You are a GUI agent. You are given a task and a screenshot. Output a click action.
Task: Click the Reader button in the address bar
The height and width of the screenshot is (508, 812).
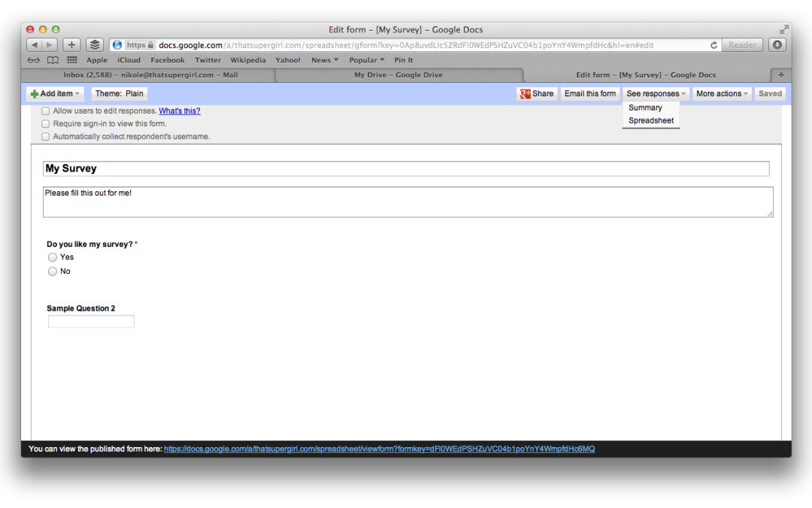pos(742,45)
